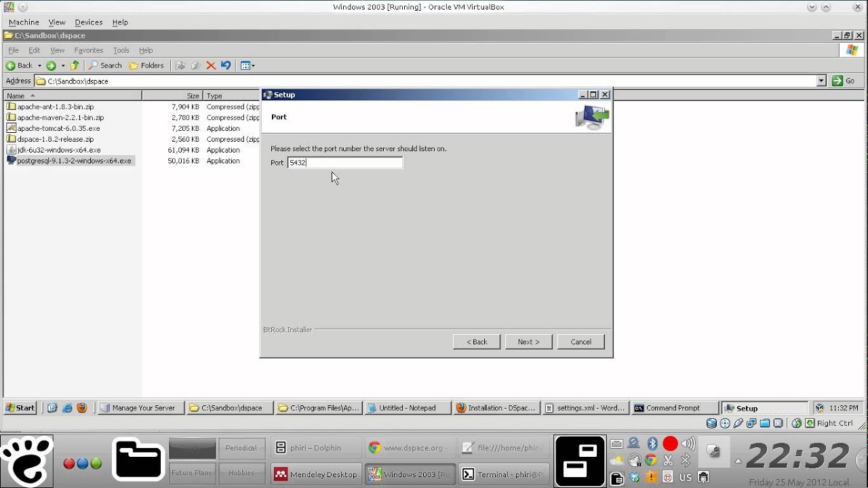Open VirtualBox Machine menu

tap(24, 22)
